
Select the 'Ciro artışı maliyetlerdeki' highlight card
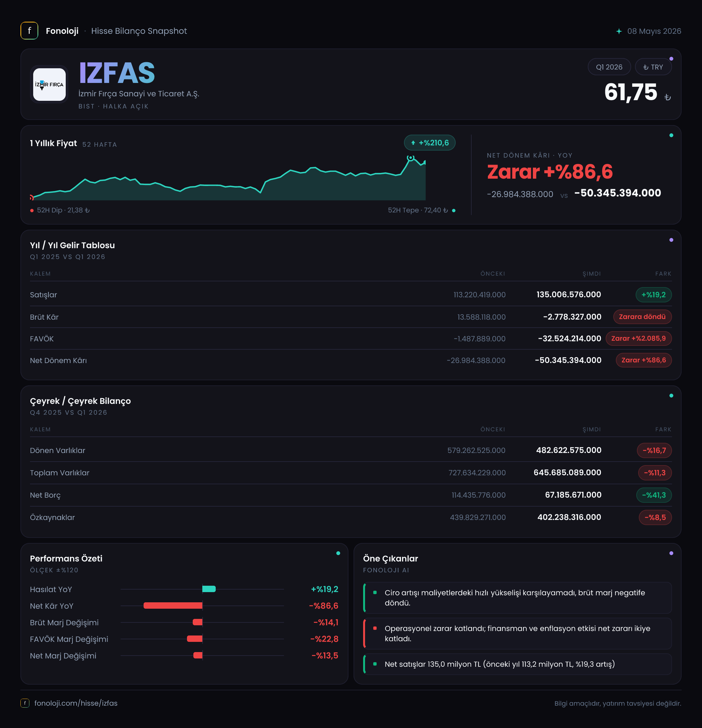click(517, 598)
